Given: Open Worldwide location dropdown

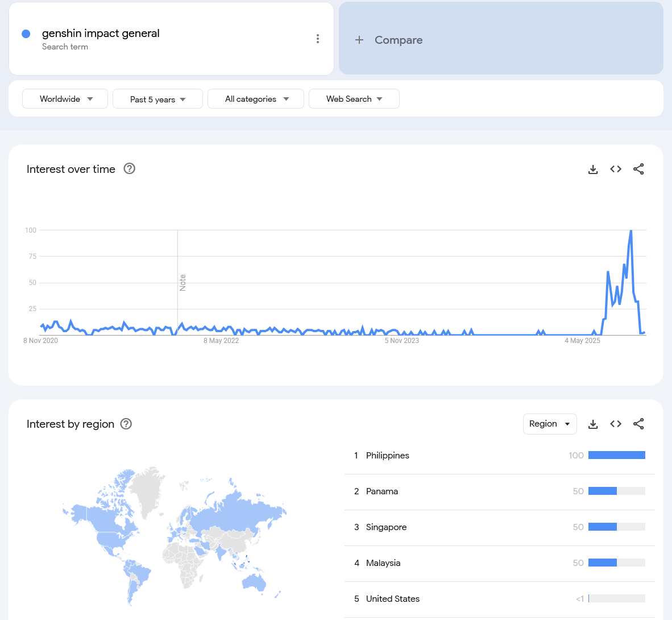Looking at the screenshot, I should pos(65,99).
